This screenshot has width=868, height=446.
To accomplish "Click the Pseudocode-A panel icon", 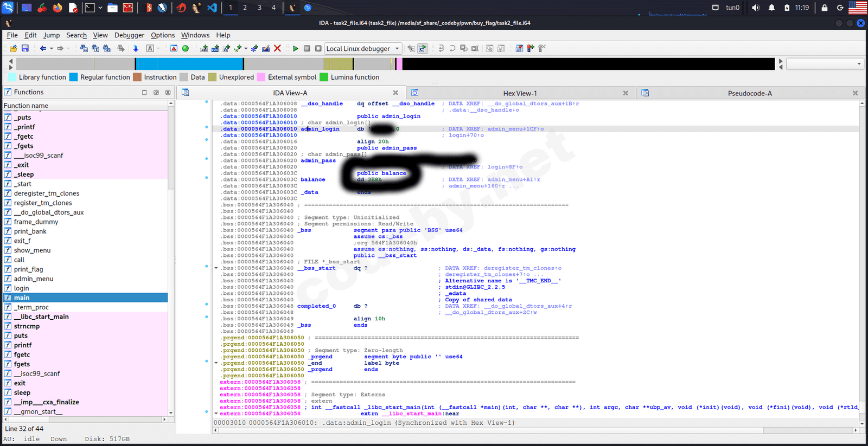I will tap(645, 93).
